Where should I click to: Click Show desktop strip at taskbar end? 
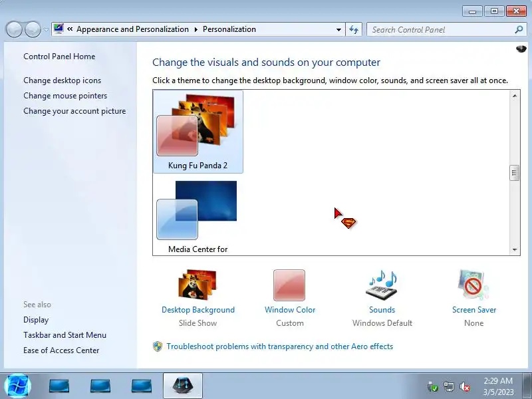pyautogui.click(x=527, y=386)
